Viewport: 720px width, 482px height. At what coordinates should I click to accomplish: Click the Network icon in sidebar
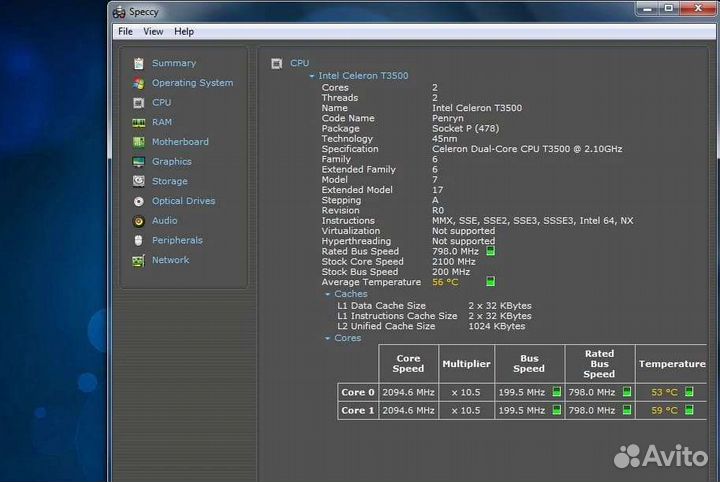point(139,260)
